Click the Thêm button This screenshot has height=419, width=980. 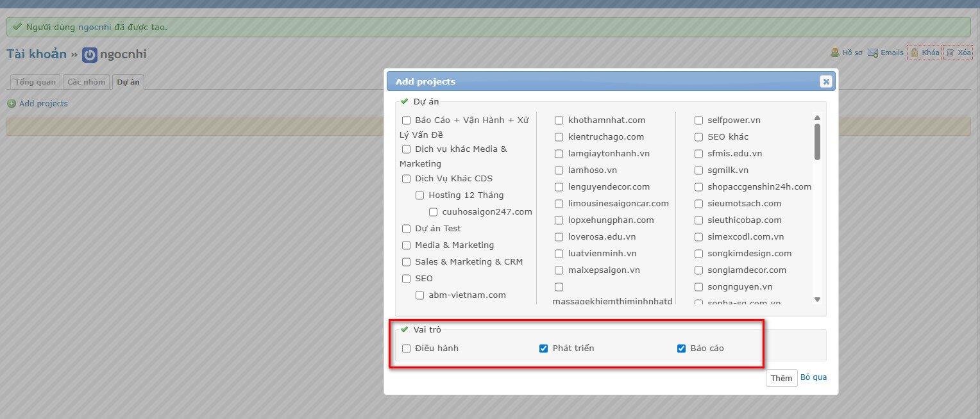(x=781, y=378)
